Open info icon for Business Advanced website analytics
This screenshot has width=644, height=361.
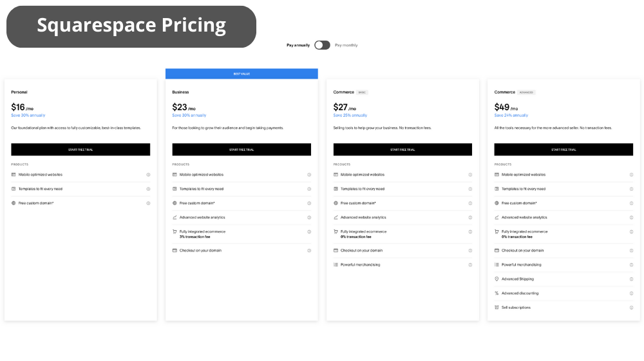tap(309, 217)
